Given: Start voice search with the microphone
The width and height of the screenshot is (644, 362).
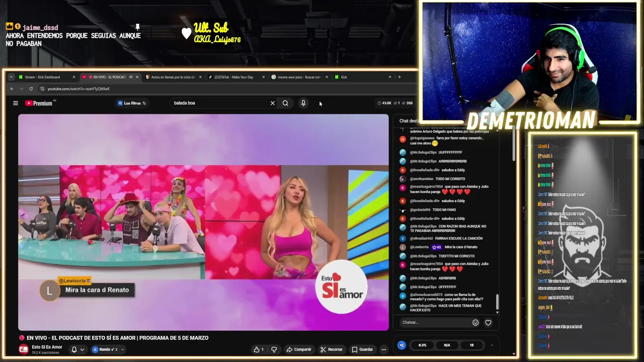Looking at the screenshot, I should pos(303,103).
